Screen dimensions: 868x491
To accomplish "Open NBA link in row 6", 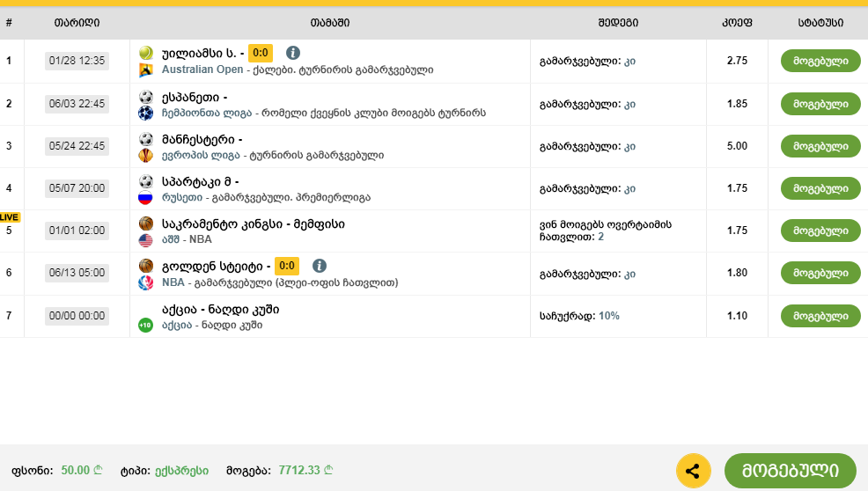I will coord(173,282).
